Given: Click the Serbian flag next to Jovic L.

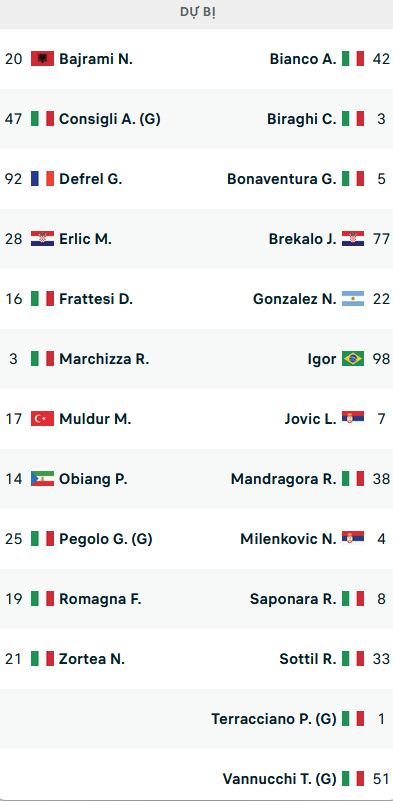Looking at the screenshot, I should point(353,419).
